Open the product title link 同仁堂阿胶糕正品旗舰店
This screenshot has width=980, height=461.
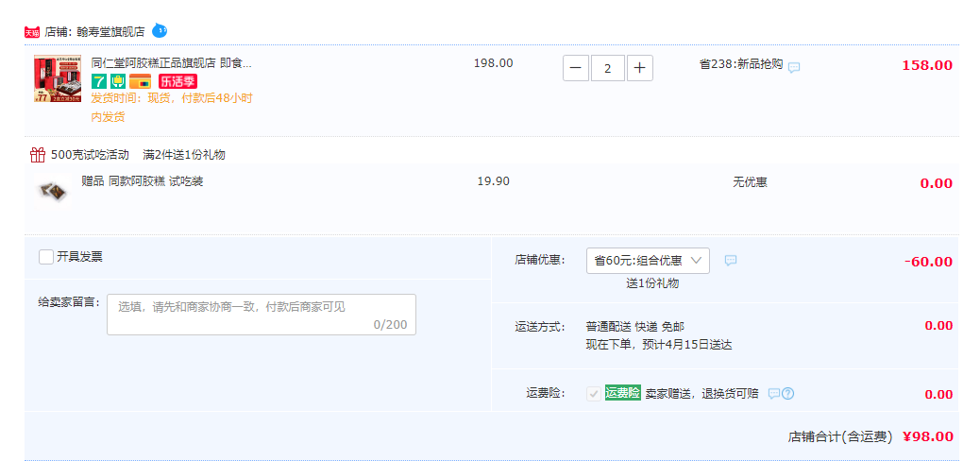tap(171, 63)
